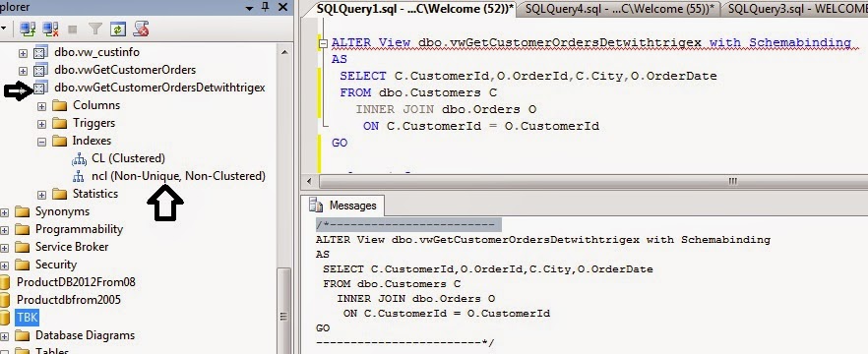
Task: Select the TBK database
Action: [x=28, y=318]
